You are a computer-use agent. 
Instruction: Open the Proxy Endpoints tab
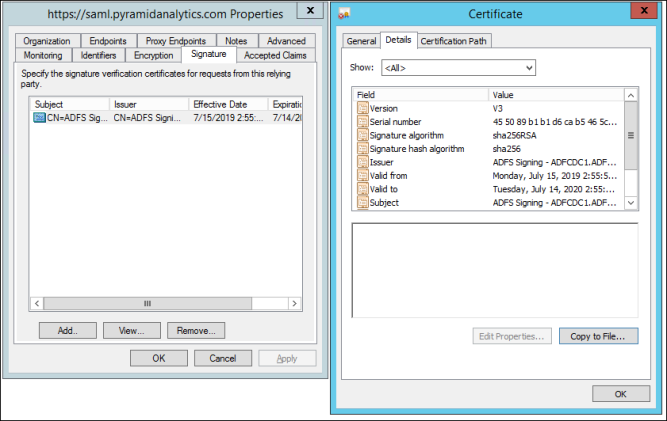click(x=176, y=41)
